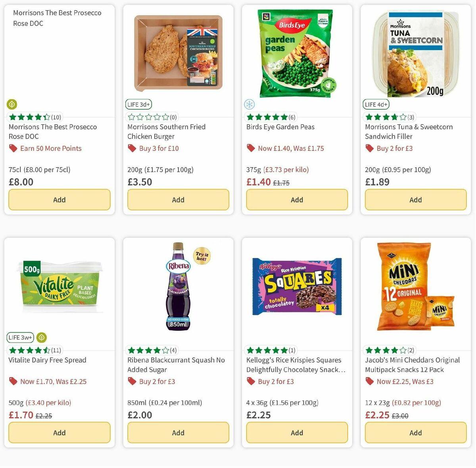Click the red offer tag icon beside Buy 3 for £10

pyautogui.click(x=131, y=148)
